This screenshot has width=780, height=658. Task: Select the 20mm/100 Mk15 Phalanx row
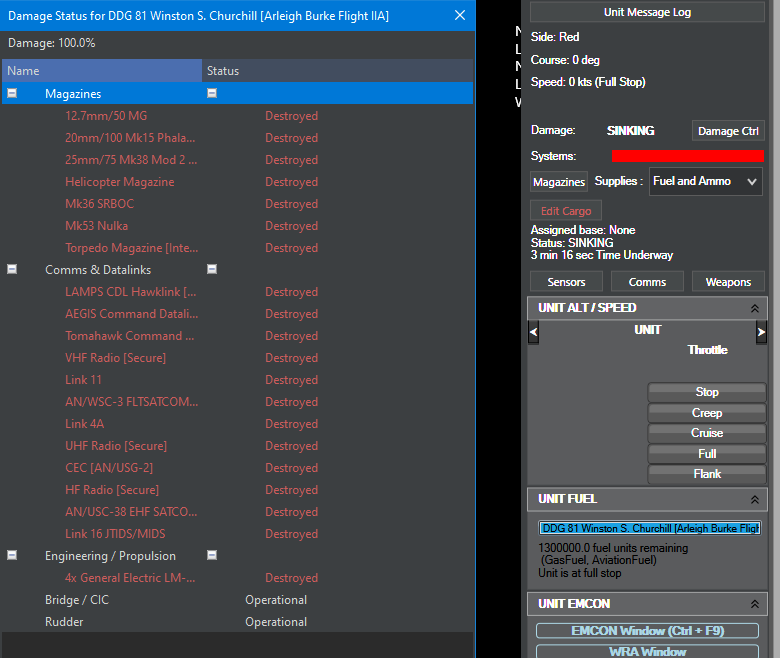[237, 138]
